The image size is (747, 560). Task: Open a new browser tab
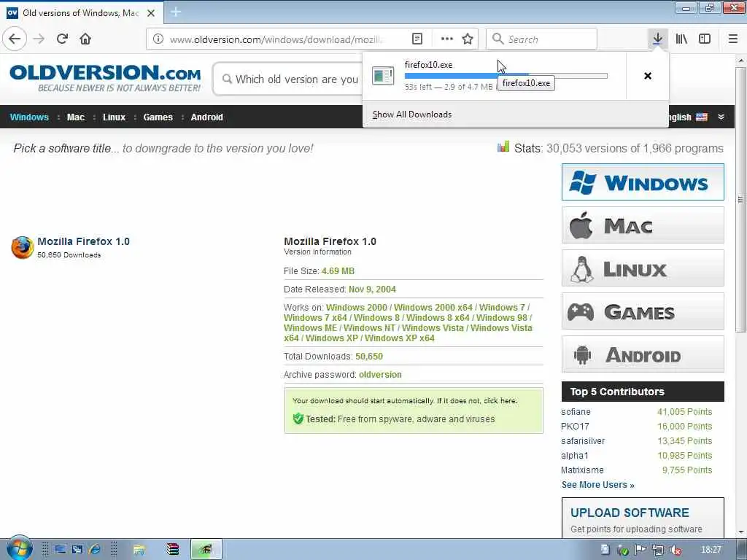click(x=175, y=12)
